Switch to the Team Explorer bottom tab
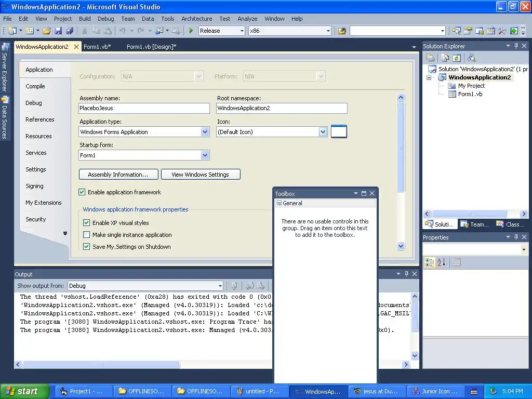The image size is (532, 399). (x=475, y=224)
